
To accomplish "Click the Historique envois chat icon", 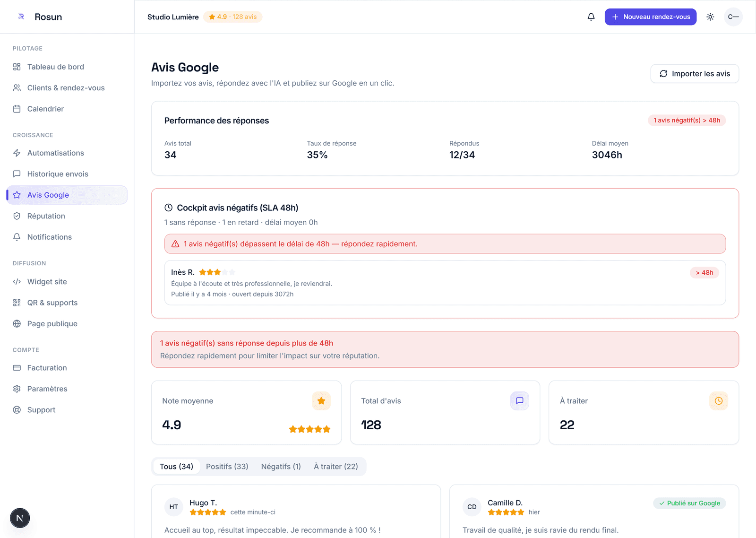I will pos(17,174).
